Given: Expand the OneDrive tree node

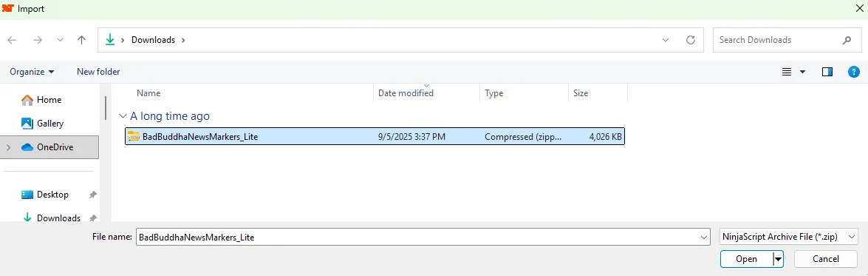Looking at the screenshot, I should [8, 147].
